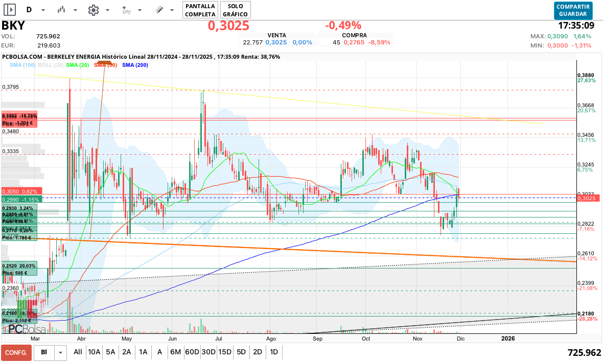This screenshot has height=364, width=603.
Task: Expand the D timeframe dropdown arrow
Action: tap(43, 10)
